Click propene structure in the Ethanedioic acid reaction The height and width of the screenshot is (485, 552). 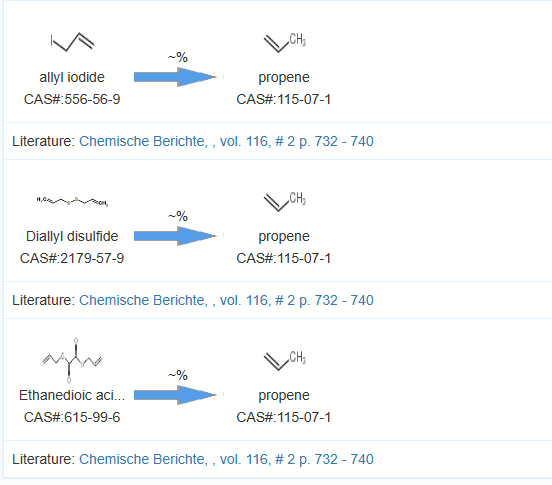point(284,361)
